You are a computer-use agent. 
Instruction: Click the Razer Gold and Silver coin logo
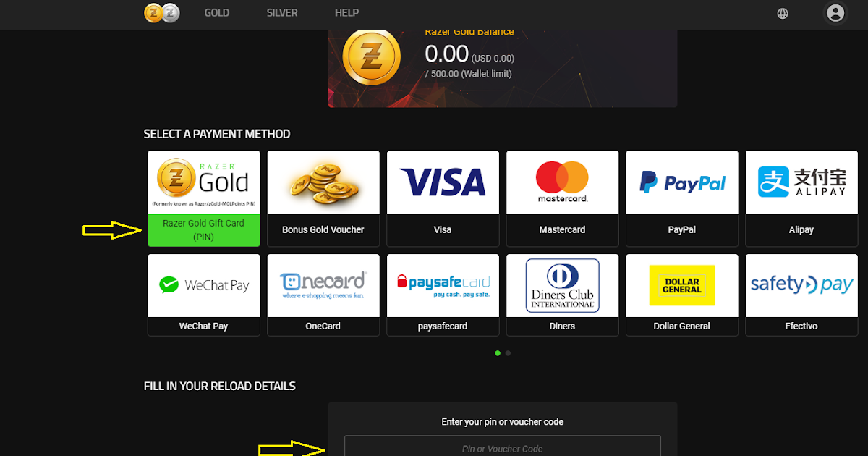(x=162, y=12)
